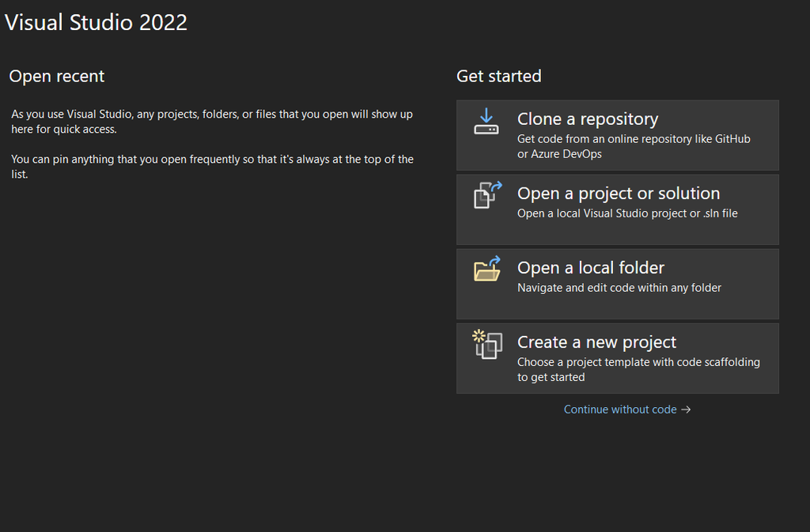Click the Navigate and edit code within any folder text

[x=619, y=288]
